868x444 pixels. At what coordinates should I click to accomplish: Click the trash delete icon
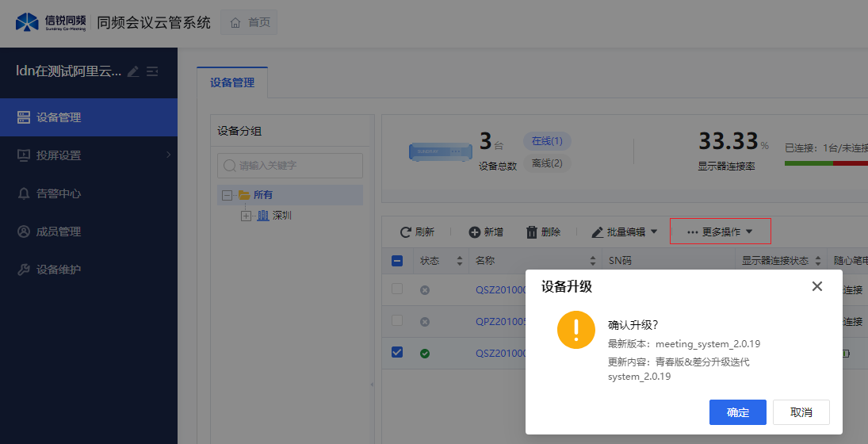(532, 232)
